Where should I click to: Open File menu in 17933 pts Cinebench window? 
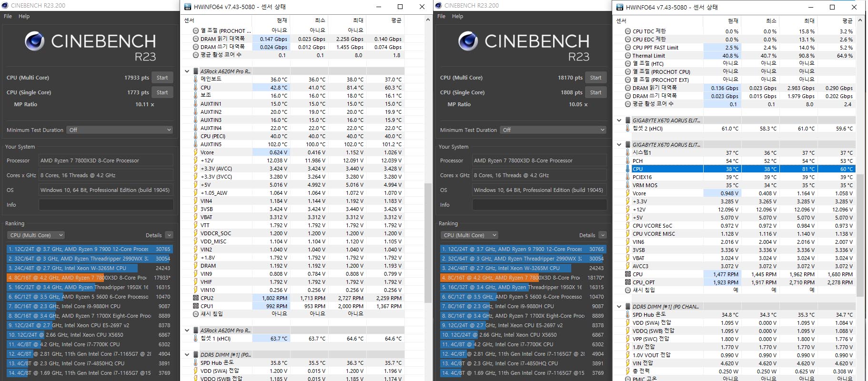[x=8, y=16]
